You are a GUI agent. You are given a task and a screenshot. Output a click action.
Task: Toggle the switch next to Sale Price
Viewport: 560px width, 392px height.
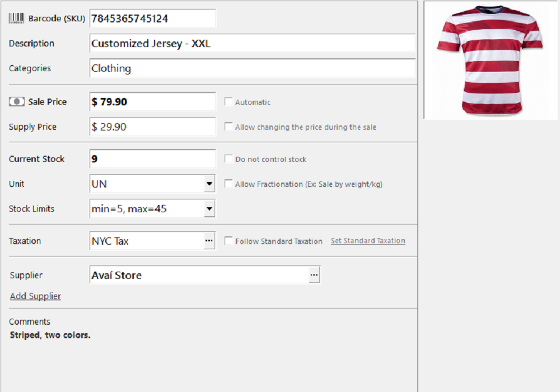coord(17,101)
